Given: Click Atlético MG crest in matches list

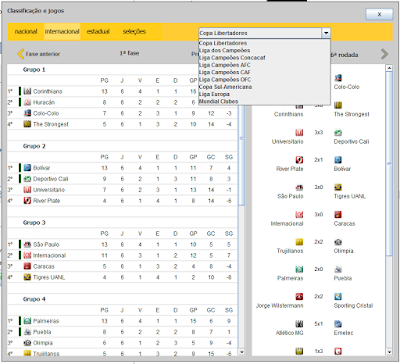Looking at the screenshot, I should tap(299, 324).
